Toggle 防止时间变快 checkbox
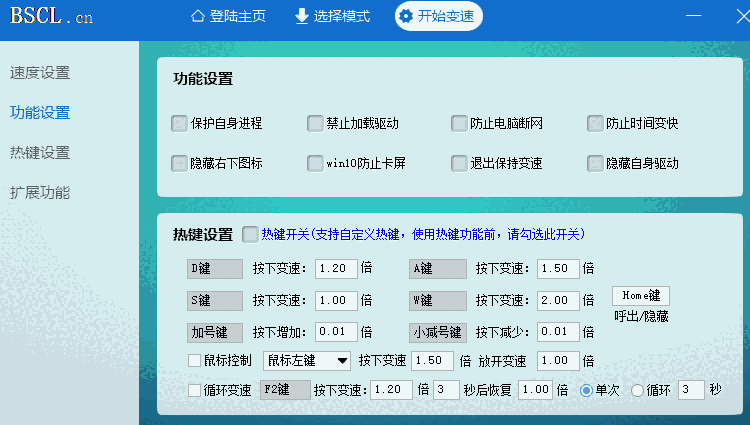 coord(595,123)
